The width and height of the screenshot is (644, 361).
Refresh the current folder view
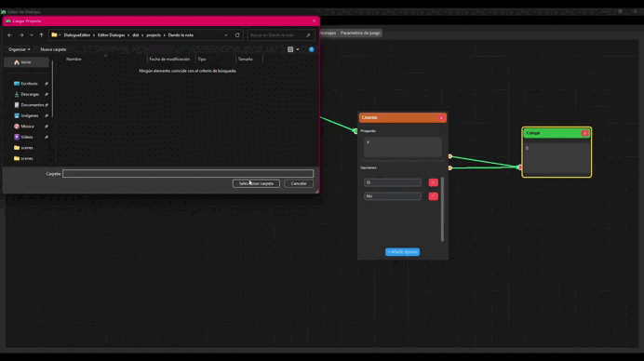(237, 35)
